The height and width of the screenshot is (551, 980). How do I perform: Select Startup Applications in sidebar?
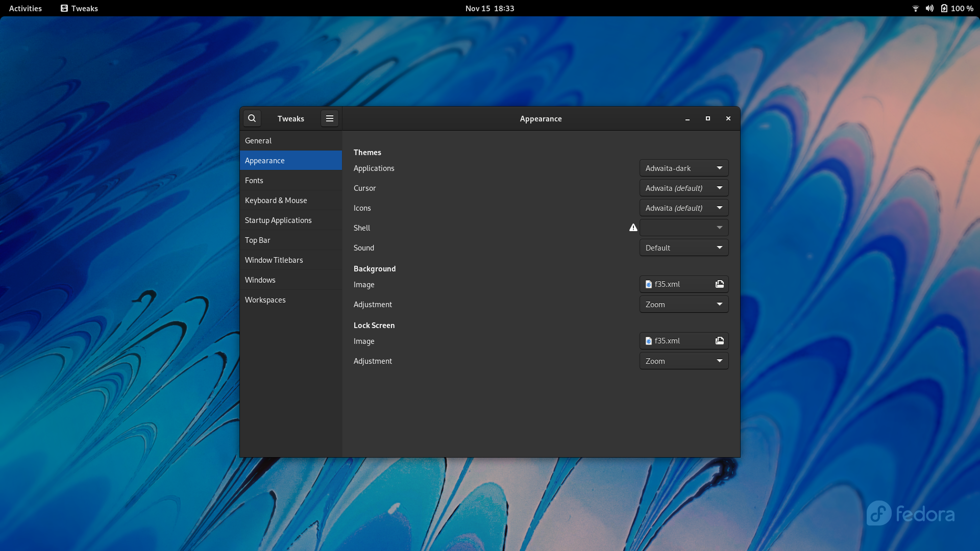click(x=291, y=220)
